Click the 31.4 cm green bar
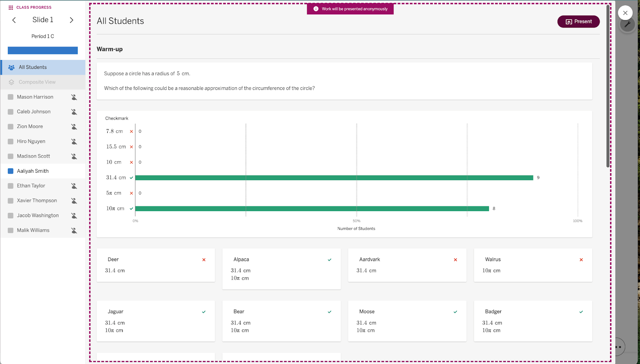The image size is (640, 364). 334,178
